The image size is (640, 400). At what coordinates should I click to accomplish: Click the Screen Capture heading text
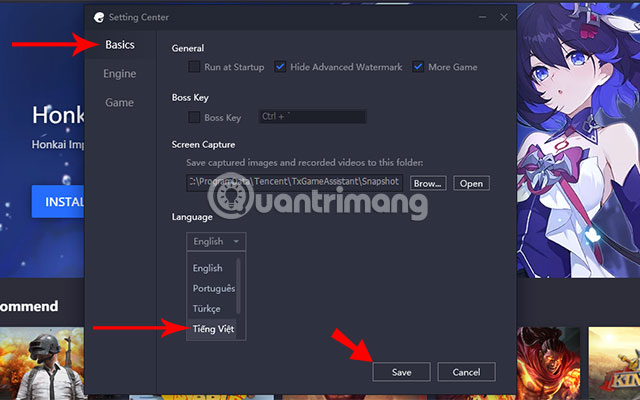coord(203,144)
